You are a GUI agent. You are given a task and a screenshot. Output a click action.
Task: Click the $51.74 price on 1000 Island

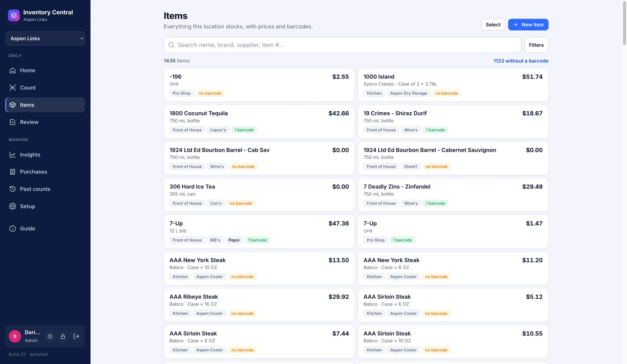532,77
